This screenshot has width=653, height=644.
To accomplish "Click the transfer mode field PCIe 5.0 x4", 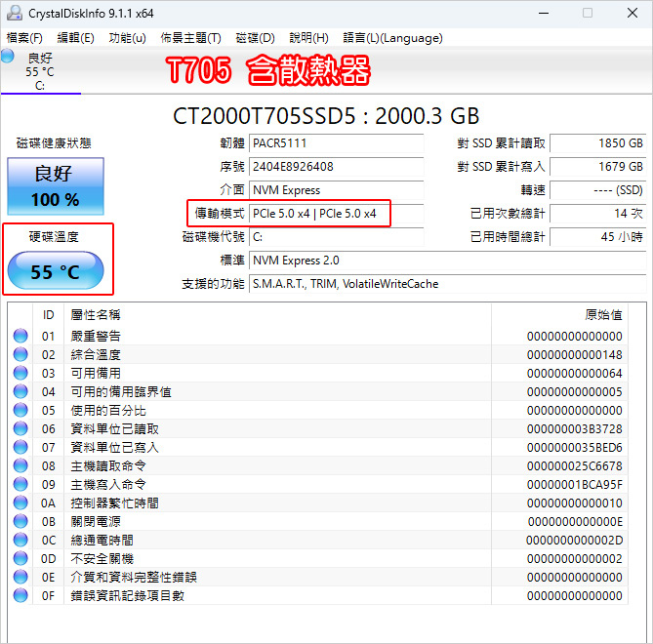I will pos(336,214).
